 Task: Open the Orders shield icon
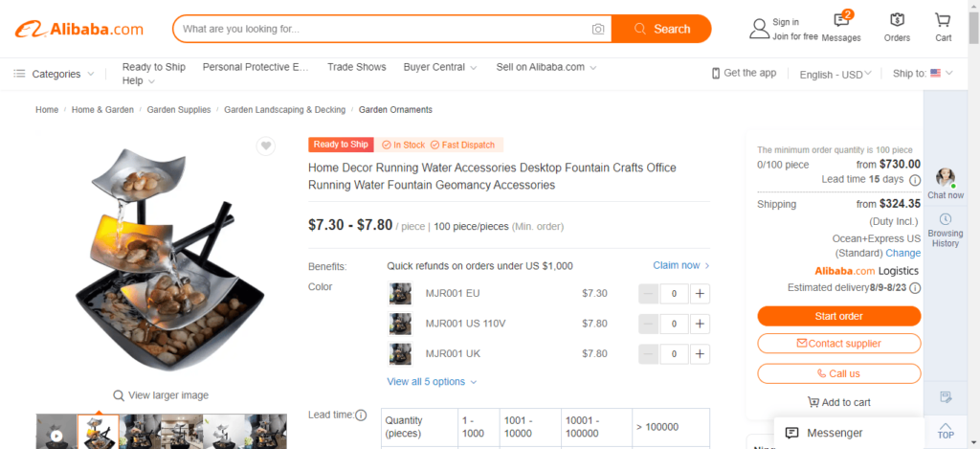[897, 20]
